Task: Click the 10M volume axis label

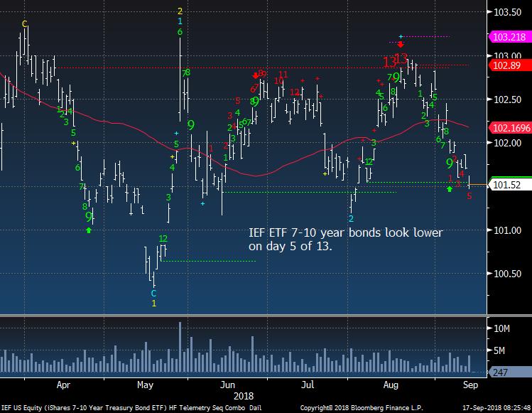Action: (x=501, y=328)
